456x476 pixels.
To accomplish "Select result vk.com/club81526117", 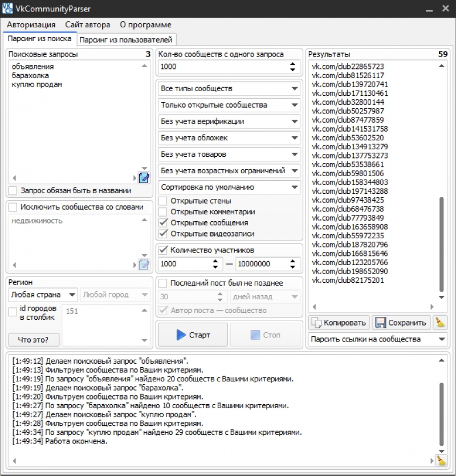I will click(x=348, y=75).
